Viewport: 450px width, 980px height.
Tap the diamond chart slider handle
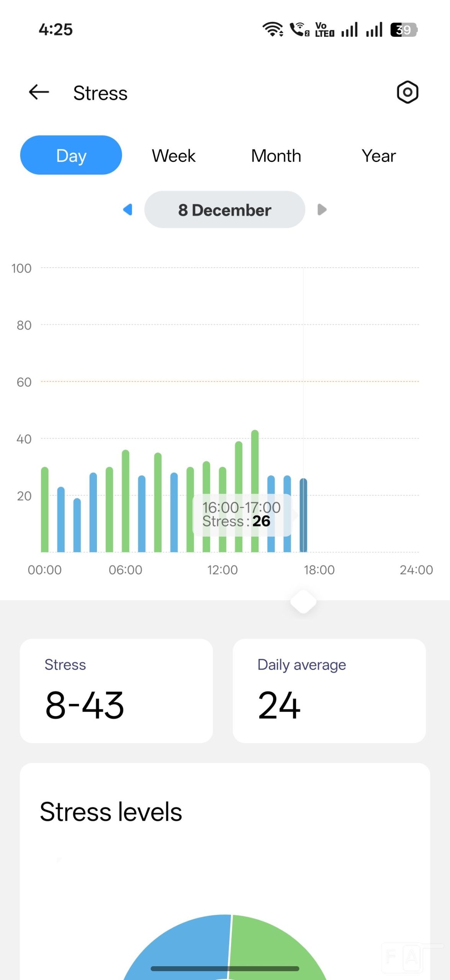[303, 601]
